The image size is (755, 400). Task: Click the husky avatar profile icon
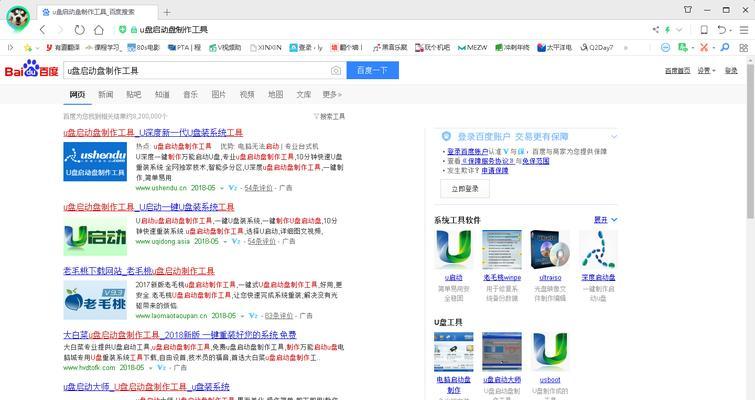18,18
